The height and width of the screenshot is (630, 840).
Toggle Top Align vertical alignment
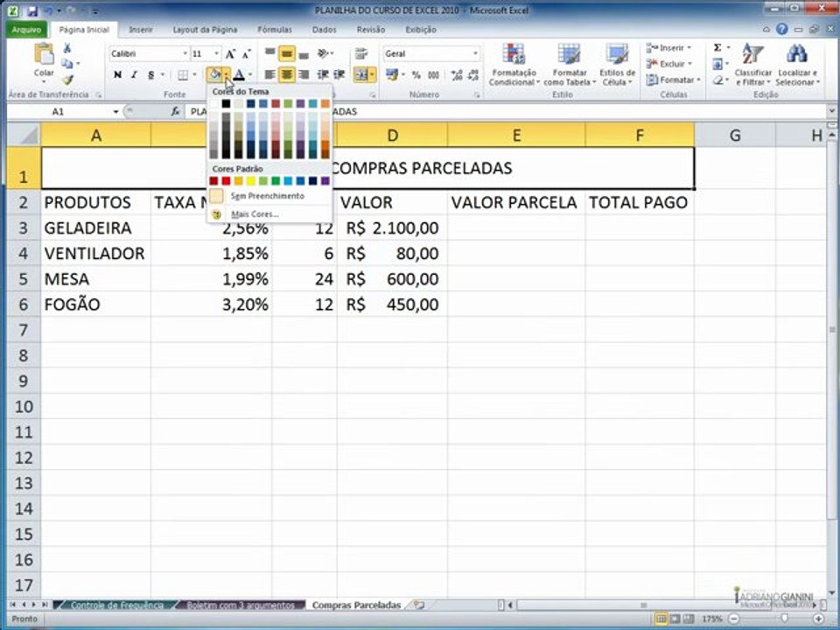[270, 53]
